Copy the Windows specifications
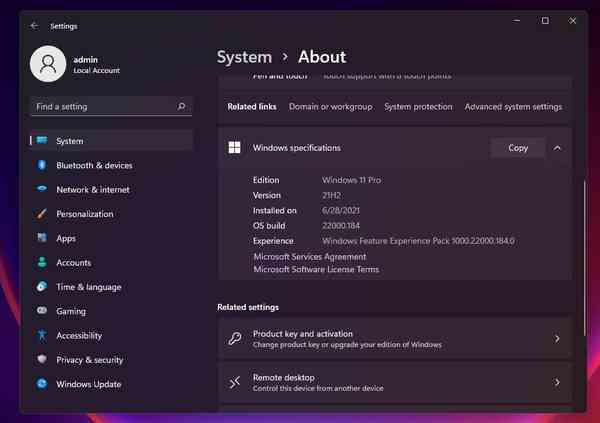600x423 pixels. pos(518,148)
